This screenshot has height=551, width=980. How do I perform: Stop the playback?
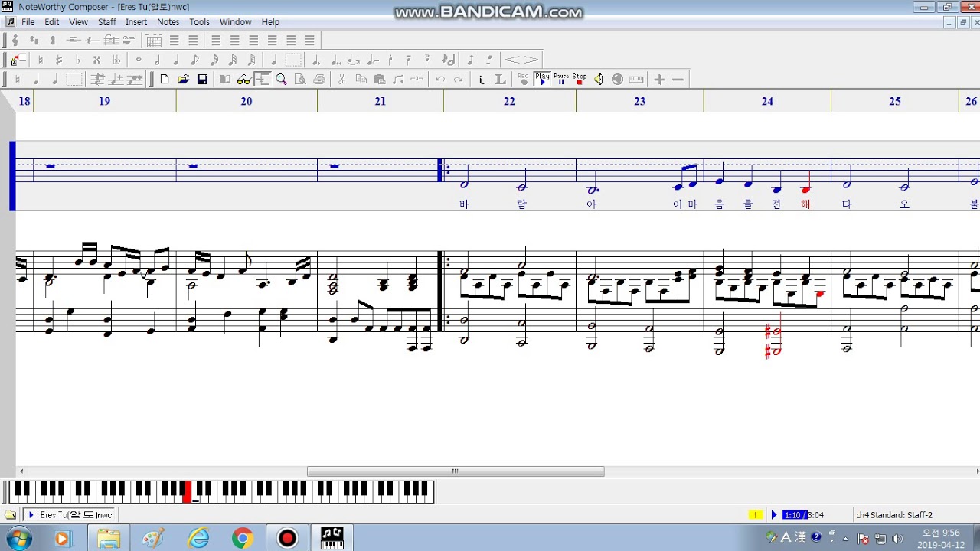[x=580, y=80]
